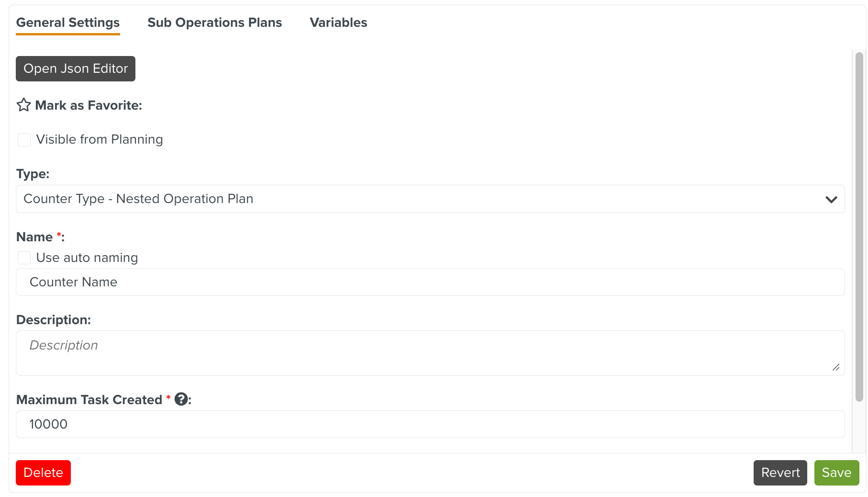This screenshot has width=868, height=497.
Task: Click the star to mark as favorite
Action: [23, 105]
